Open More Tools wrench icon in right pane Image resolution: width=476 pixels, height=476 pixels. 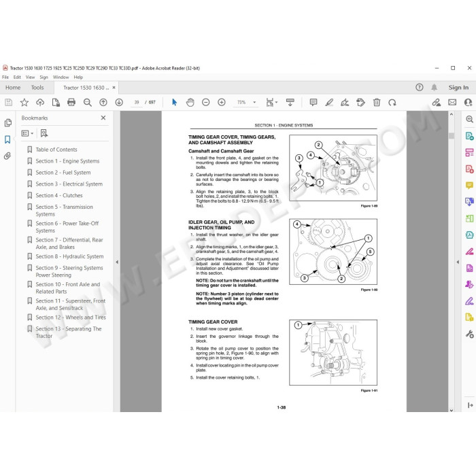[x=469, y=334]
